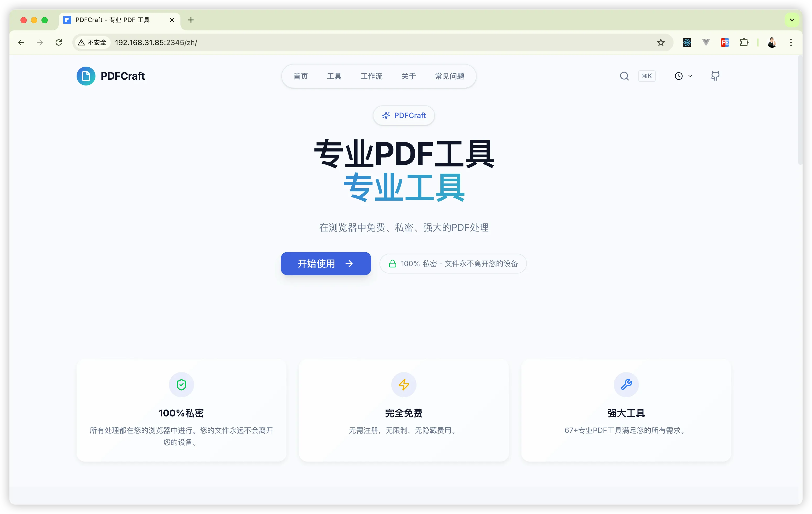Click the wrench icon for 强大工具
The image size is (812, 514).
pos(626,384)
